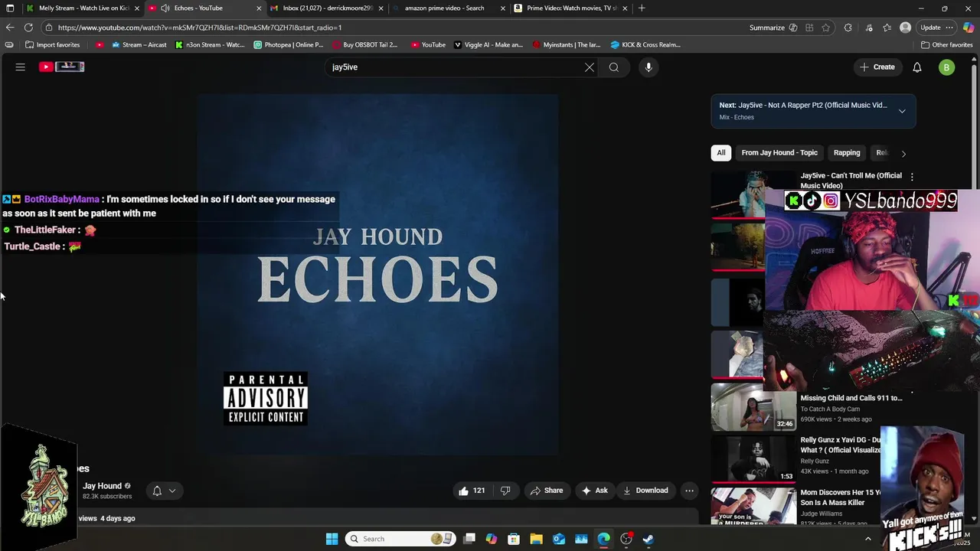Open Import favorites bookmark

(52, 44)
